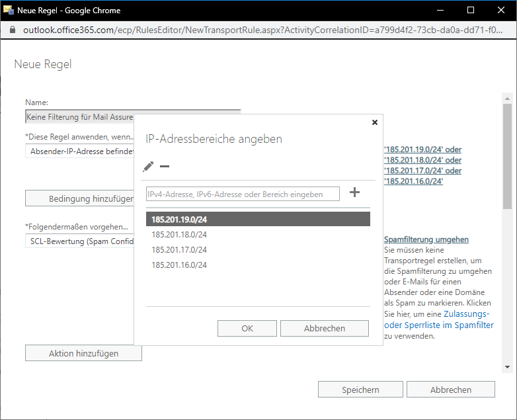This screenshot has height=420, width=517.
Task: Click the scrollbar up arrow
Action: point(507,99)
